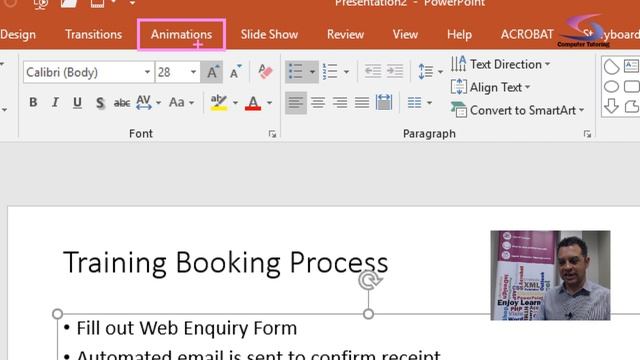The height and width of the screenshot is (360, 640).
Task: Open the Text Direction menu
Action: coord(501,64)
